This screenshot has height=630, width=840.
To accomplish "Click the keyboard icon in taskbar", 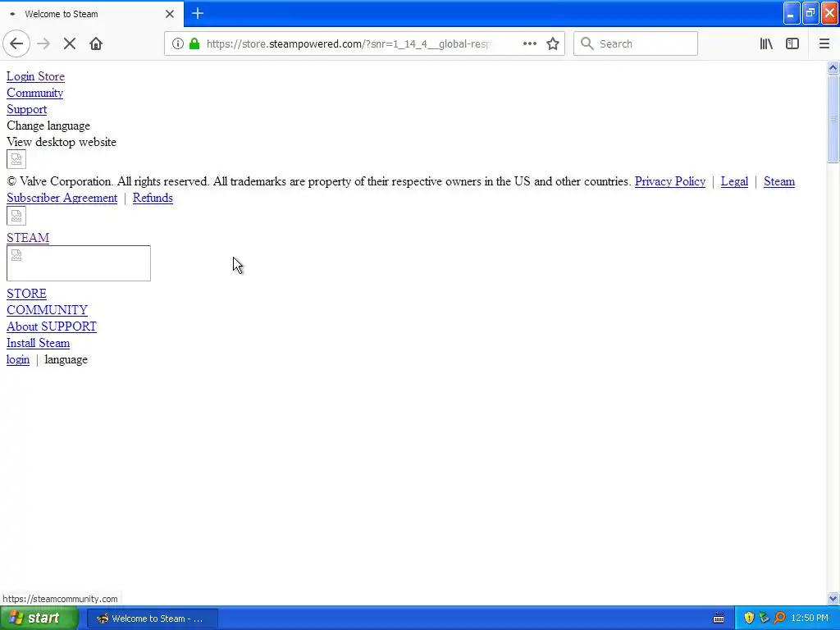I will pyautogui.click(x=719, y=619).
